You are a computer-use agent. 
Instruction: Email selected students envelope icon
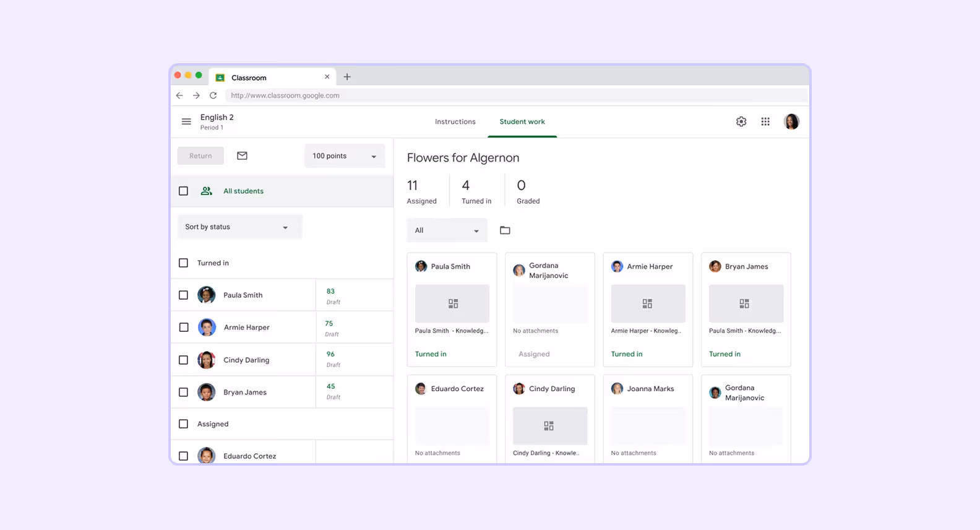(242, 155)
